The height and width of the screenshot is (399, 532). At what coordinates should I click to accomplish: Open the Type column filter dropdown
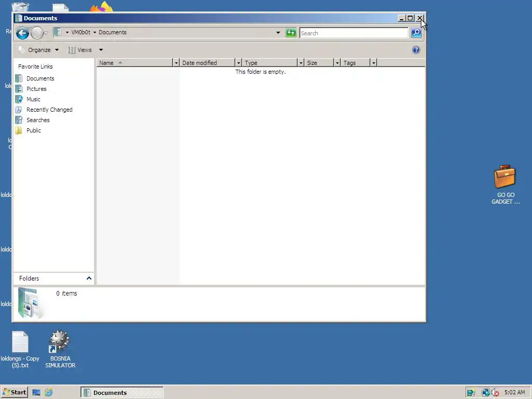point(301,63)
